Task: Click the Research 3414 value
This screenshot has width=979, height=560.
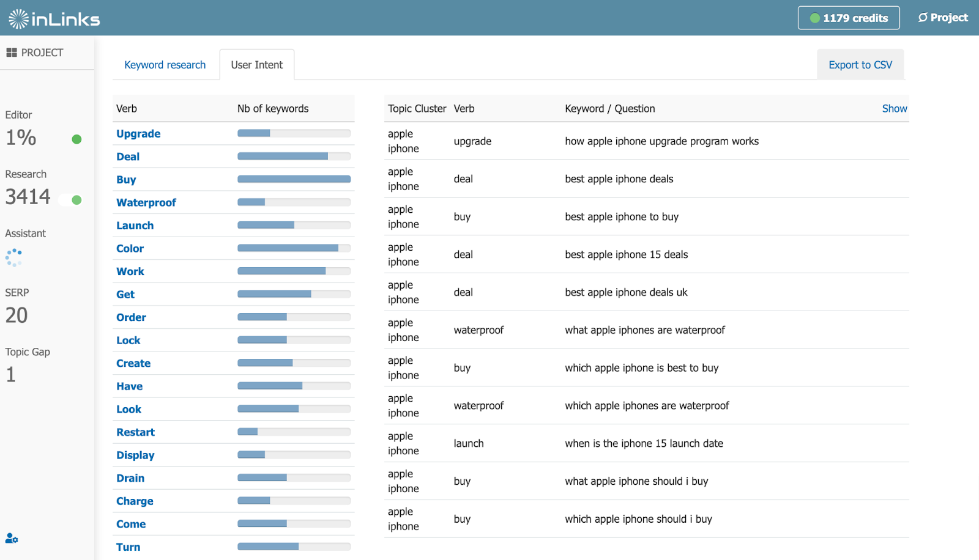Action: pyautogui.click(x=28, y=197)
